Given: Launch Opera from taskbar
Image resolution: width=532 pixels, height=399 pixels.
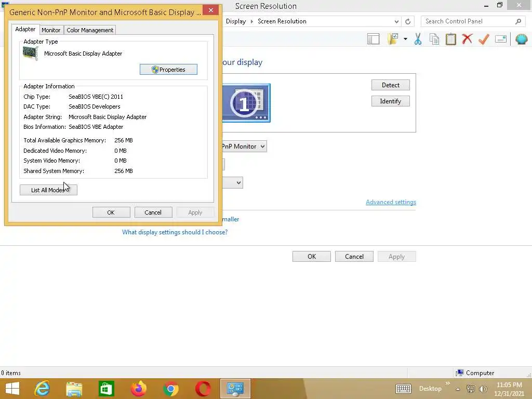Looking at the screenshot, I should point(203,389).
